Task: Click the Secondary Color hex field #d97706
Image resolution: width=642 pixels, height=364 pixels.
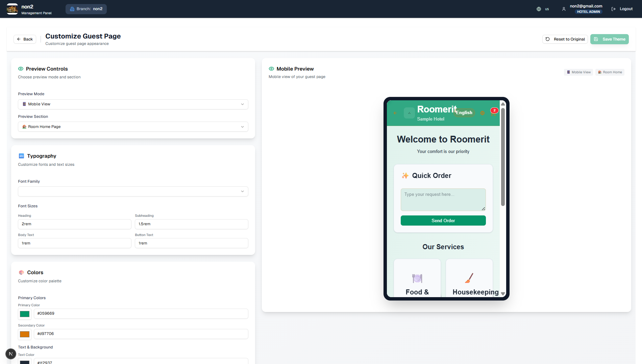Action: 141,334
